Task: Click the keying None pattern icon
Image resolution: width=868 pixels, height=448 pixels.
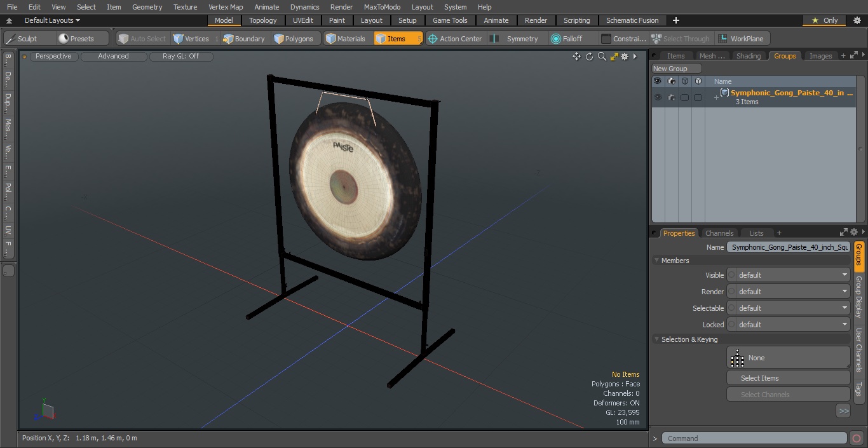Action: click(x=737, y=358)
